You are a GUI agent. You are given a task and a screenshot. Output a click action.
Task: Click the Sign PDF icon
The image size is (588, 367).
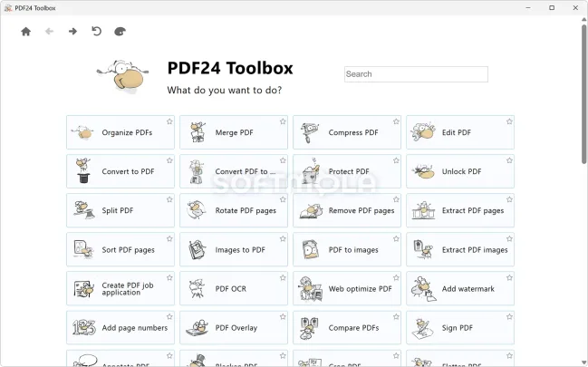pos(422,328)
